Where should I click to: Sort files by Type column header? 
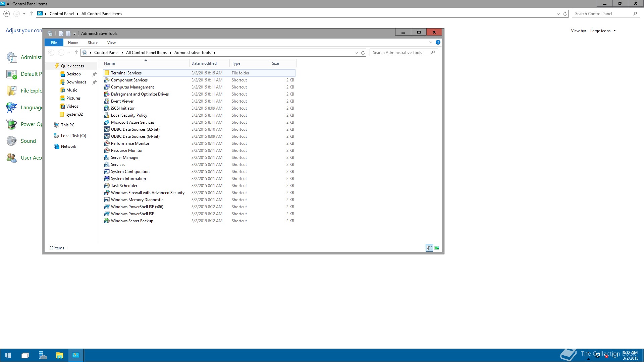250,63
